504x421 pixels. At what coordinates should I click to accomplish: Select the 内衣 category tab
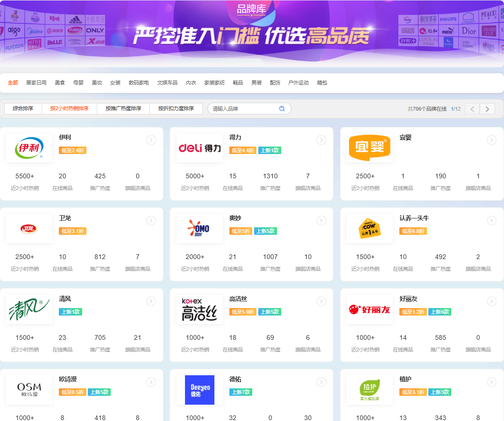[191, 83]
